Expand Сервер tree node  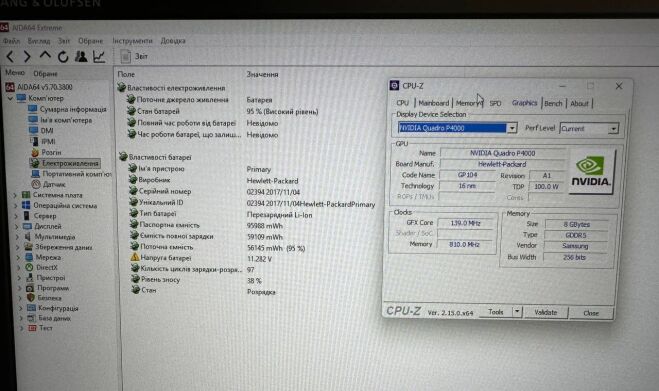tap(17, 216)
